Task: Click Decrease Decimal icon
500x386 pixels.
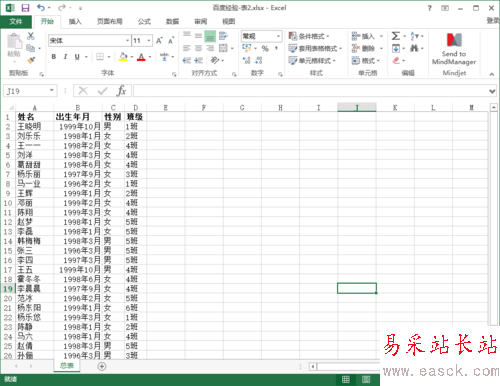Action: tap(258, 60)
